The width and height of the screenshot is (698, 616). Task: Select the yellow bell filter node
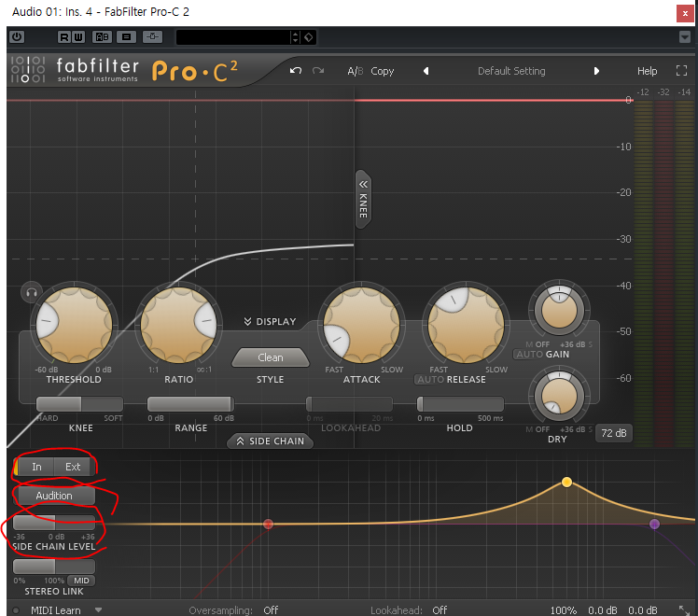(566, 482)
